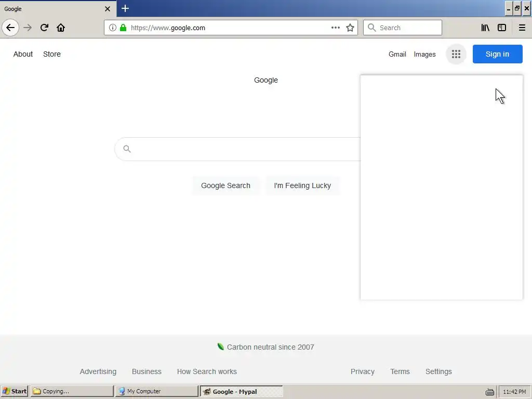The height and width of the screenshot is (399, 532).
Task: Open page actions three-dot menu
Action: point(336,28)
